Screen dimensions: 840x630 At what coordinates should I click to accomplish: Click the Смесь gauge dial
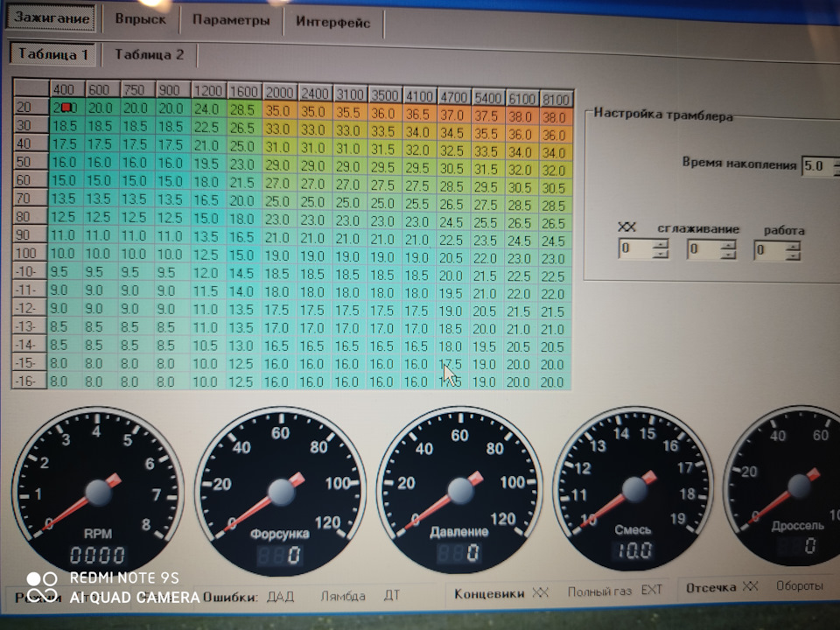pyautogui.click(x=634, y=493)
